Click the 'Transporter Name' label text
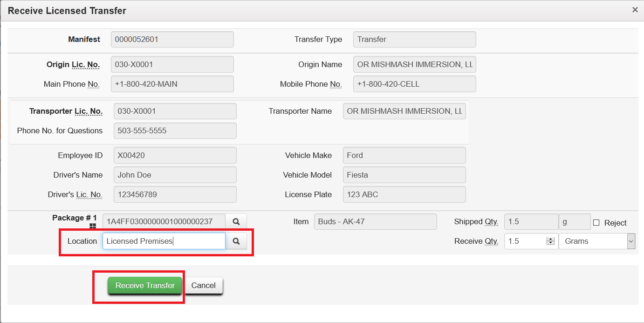Image resolution: width=644 pixels, height=323 pixels. click(300, 111)
